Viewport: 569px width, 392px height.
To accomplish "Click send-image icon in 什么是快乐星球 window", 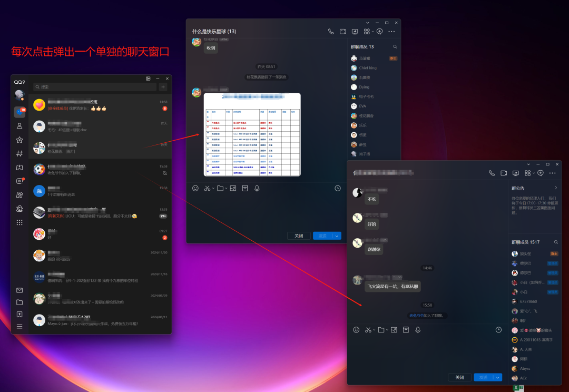I will point(233,189).
